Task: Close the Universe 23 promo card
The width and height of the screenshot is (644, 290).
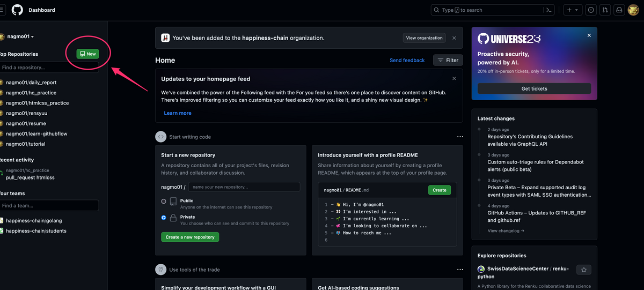Action: [x=589, y=35]
